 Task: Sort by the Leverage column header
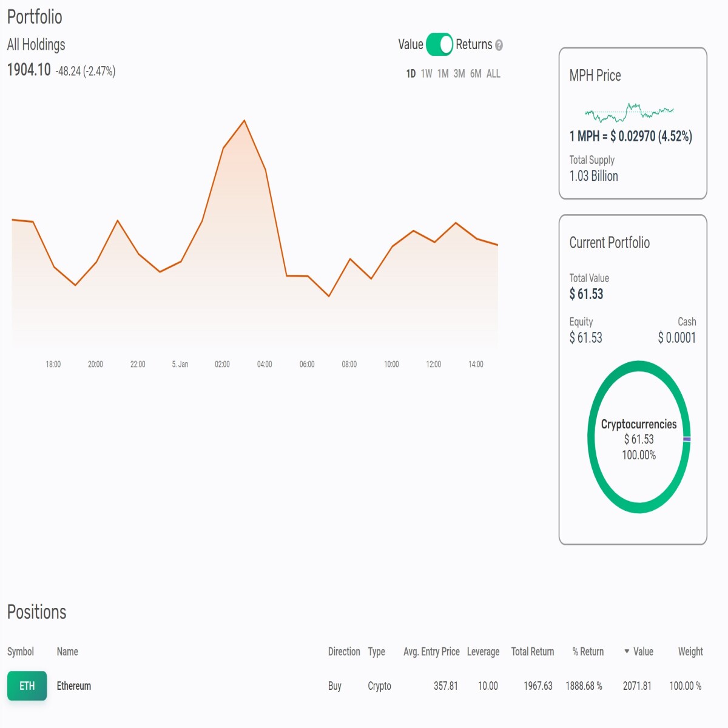(483, 652)
